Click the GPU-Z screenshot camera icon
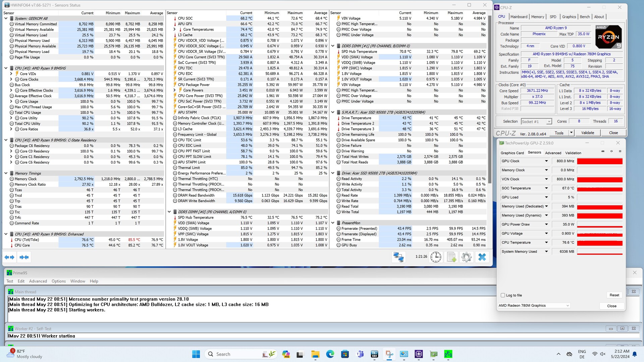The width and height of the screenshot is (644, 362). (x=603, y=152)
